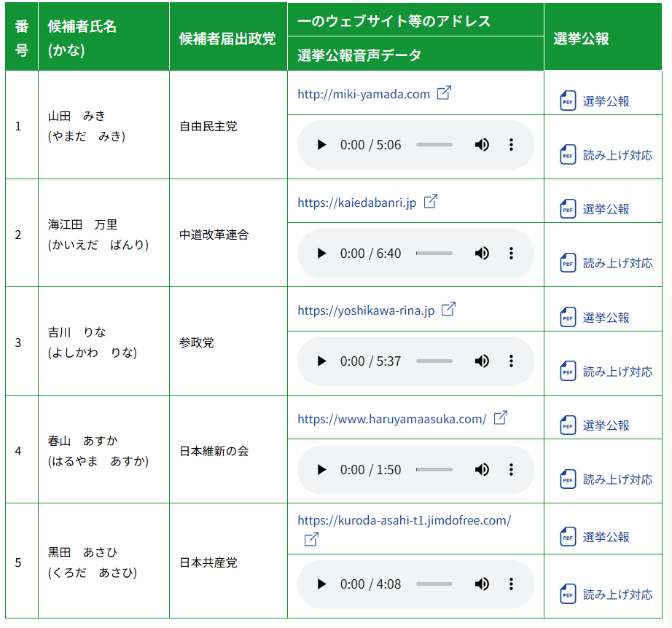The width and height of the screenshot is (672, 628).
Task: Click external link icon next to yoshikawa-rina.jp
Action: pos(448,310)
